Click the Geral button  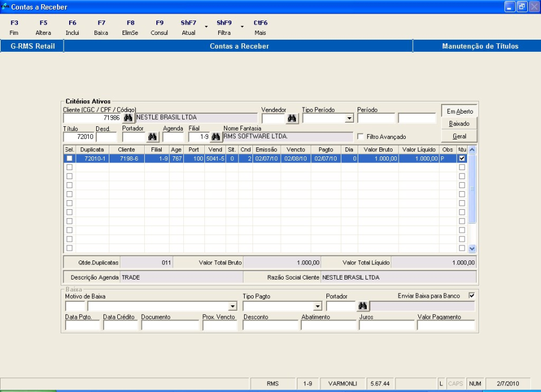point(459,136)
